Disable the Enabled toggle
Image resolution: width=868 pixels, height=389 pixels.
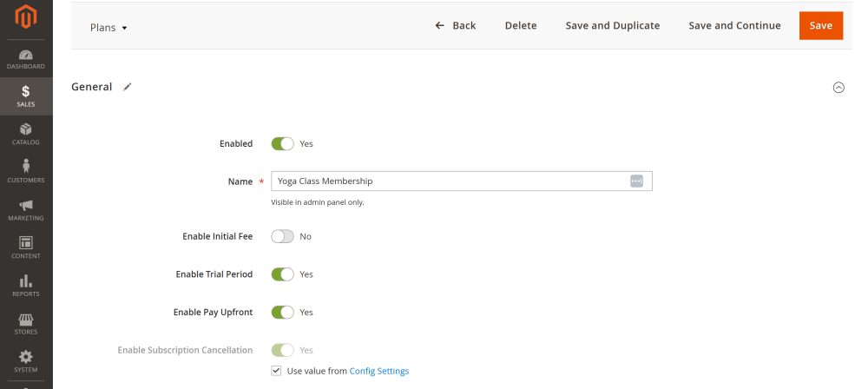click(x=282, y=143)
